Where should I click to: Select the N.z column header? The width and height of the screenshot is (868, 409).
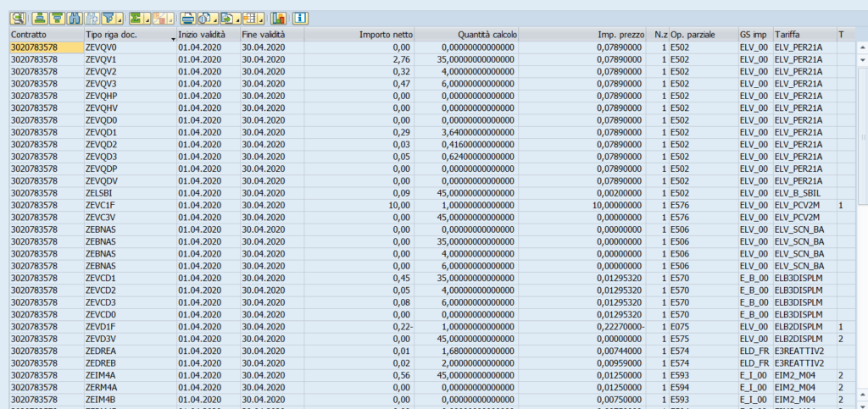tap(658, 34)
